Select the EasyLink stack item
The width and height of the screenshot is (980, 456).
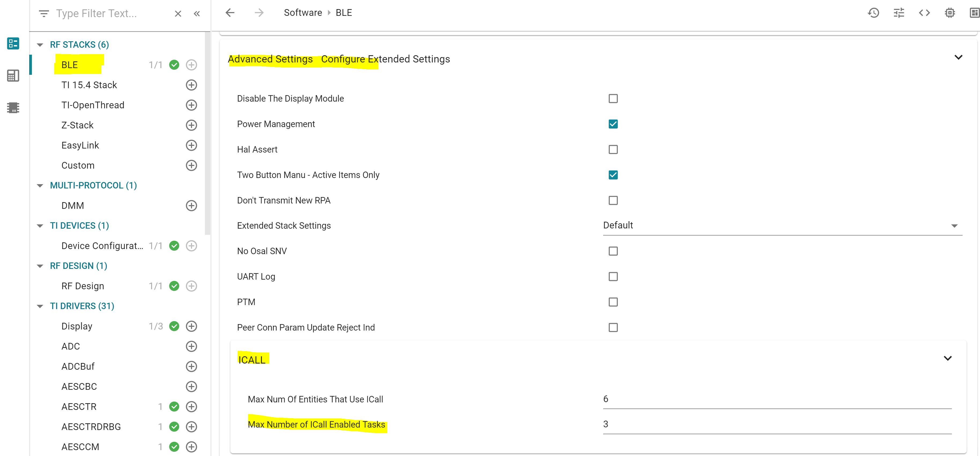click(80, 145)
